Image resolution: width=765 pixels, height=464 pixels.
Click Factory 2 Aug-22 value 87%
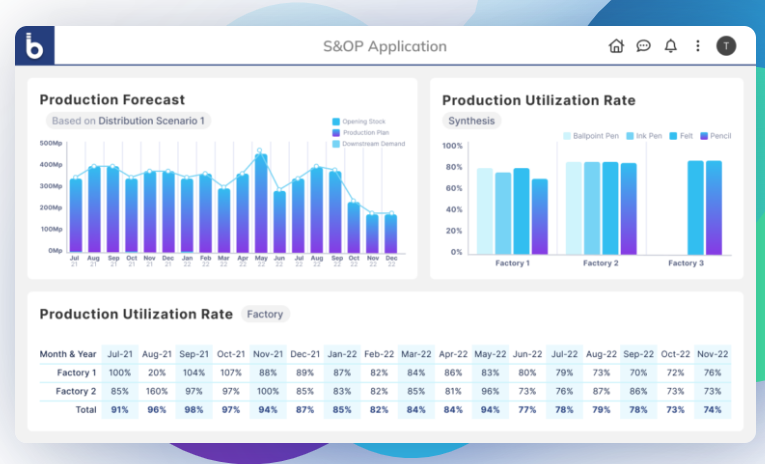click(x=601, y=391)
